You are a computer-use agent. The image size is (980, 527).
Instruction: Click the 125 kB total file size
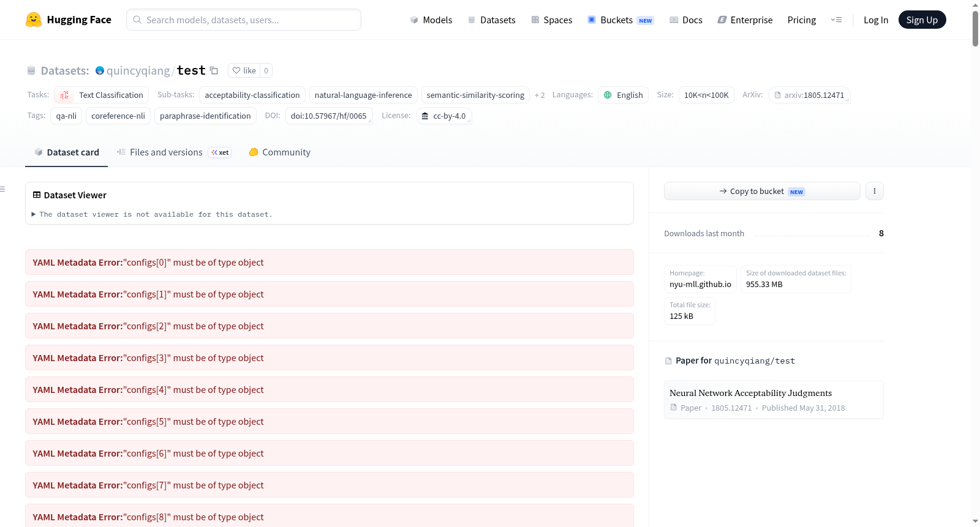click(681, 316)
